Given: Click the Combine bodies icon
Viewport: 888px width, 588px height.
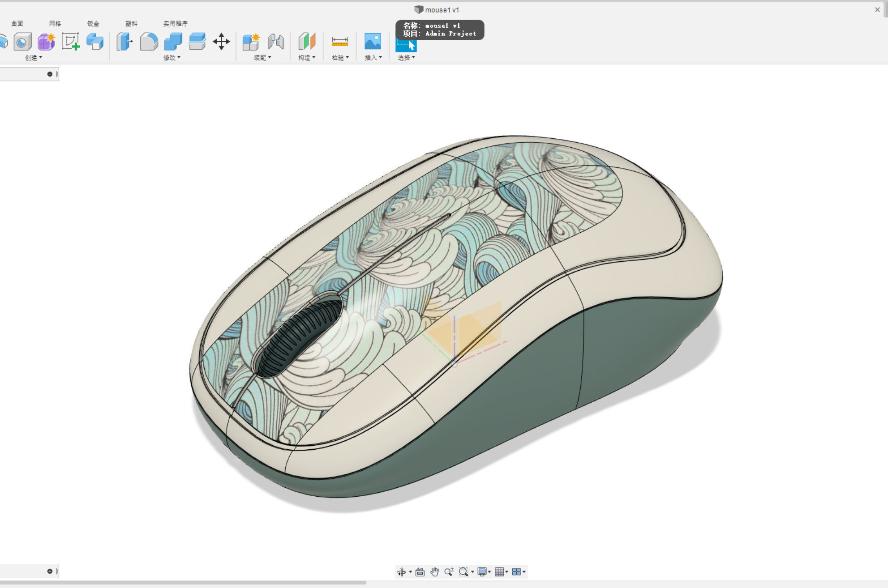Looking at the screenshot, I should click(x=173, y=42).
